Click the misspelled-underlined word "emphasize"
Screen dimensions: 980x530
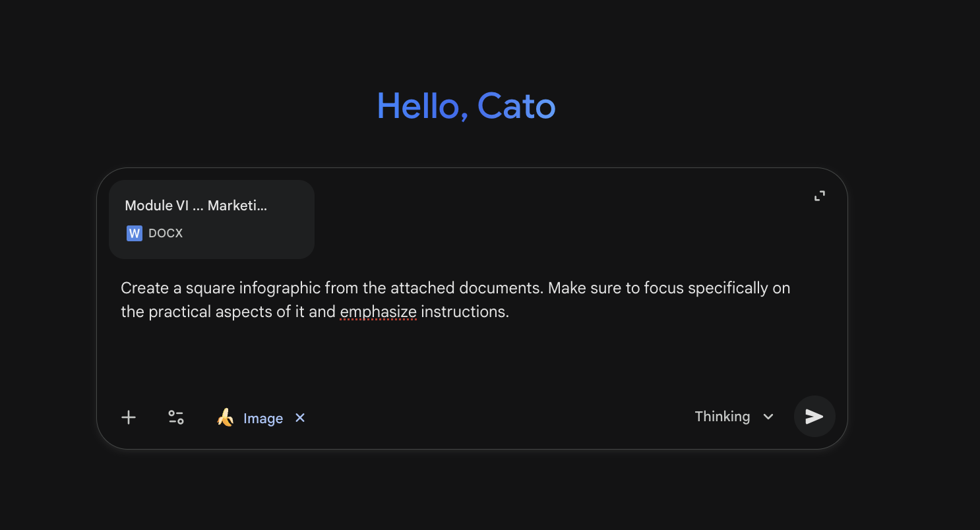pyautogui.click(x=378, y=312)
